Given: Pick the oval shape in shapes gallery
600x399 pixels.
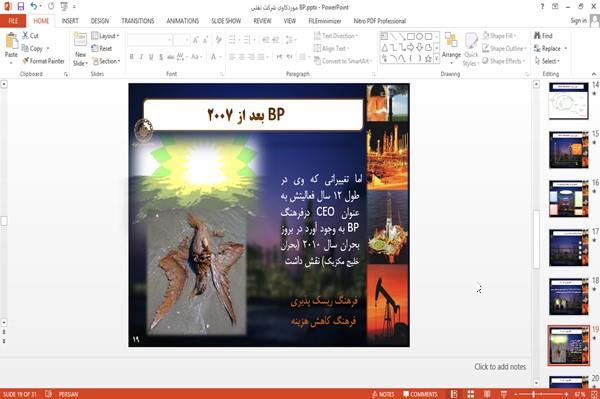Looking at the screenshot, I should click(x=419, y=37).
